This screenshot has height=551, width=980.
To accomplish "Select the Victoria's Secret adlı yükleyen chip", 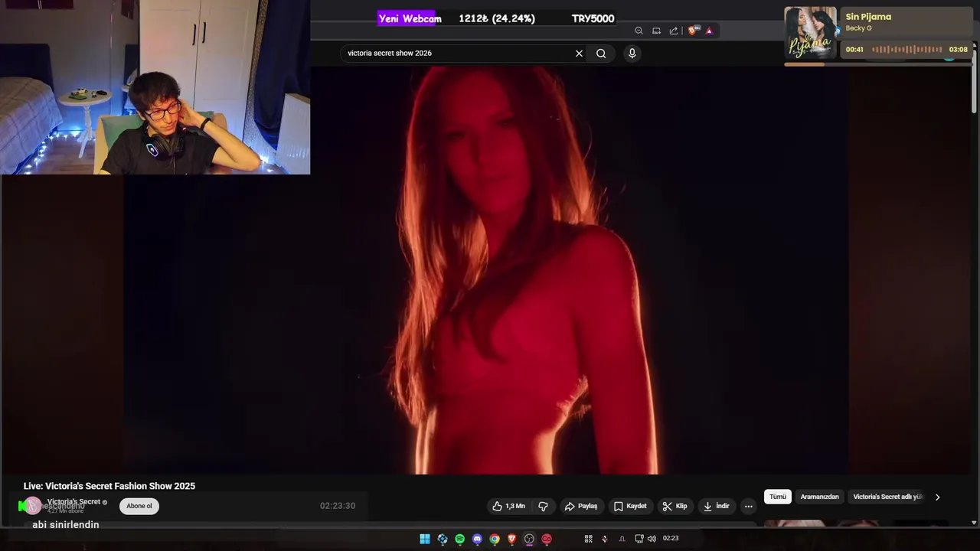I will pyautogui.click(x=888, y=497).
